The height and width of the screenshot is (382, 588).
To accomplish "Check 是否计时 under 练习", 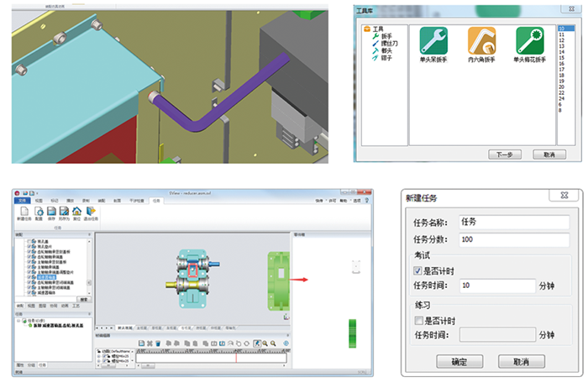I will (418, 320).
